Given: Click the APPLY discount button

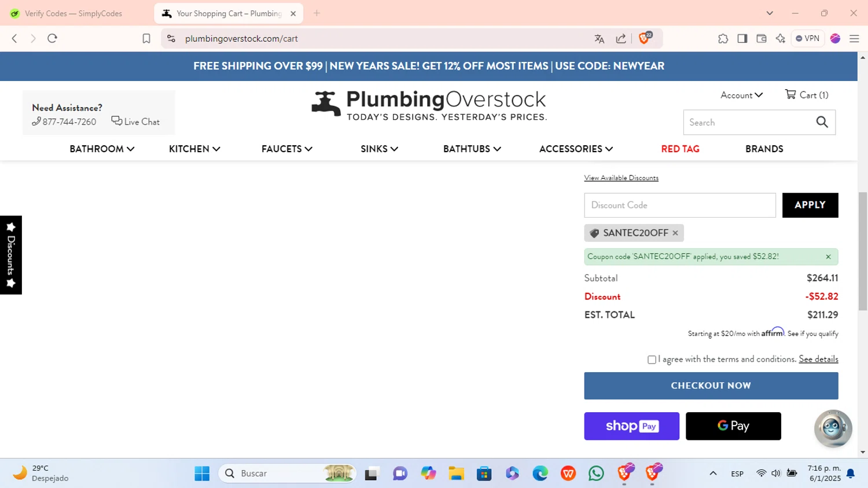Looking at the screenshot, I should tap(810, 205).
